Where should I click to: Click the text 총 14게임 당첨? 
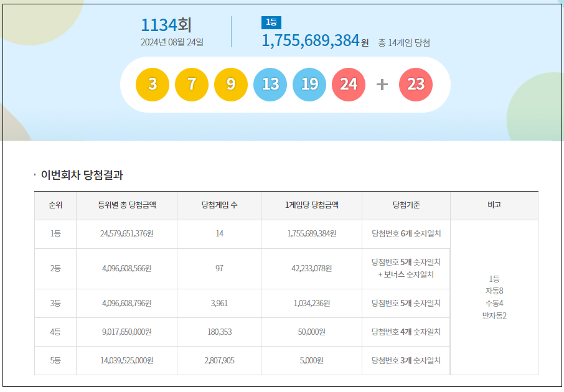point(404,43)
